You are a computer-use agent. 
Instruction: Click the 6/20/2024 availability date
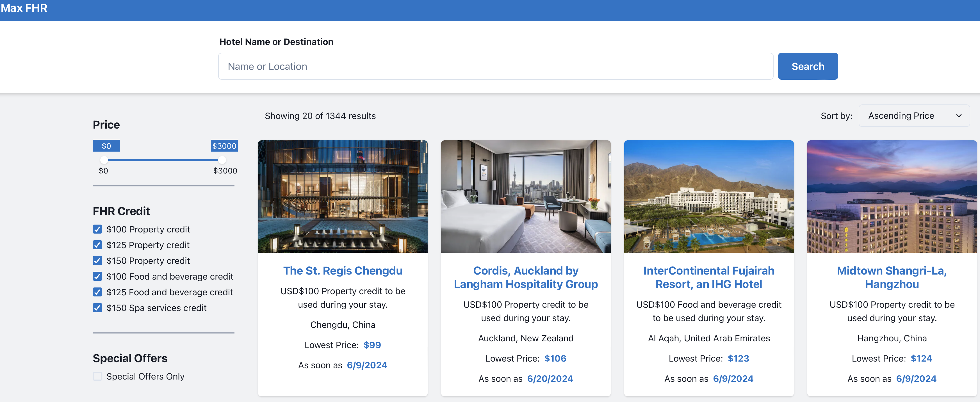click(550, 378)
